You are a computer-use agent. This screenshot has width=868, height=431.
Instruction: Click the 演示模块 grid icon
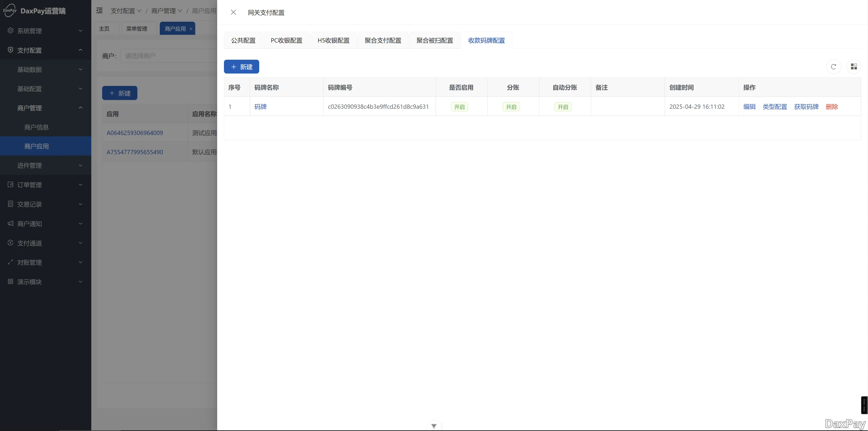[x=10, y=282]
